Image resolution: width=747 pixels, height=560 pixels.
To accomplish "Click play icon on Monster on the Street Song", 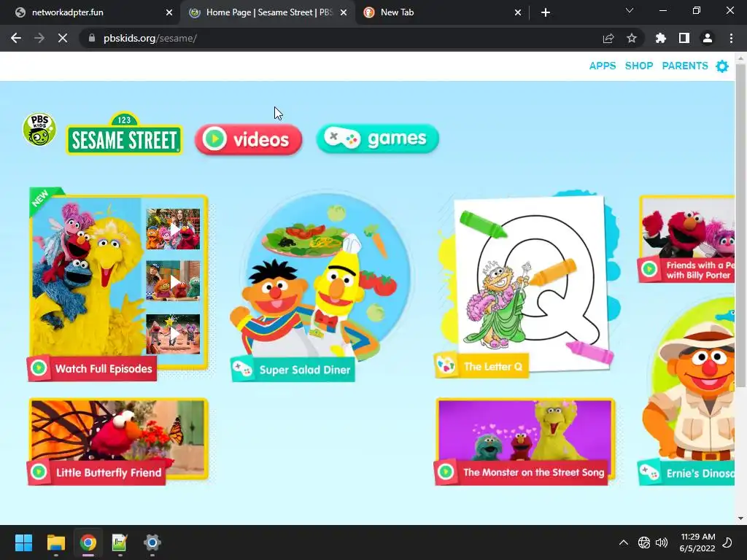I will [x=446, y=472].
